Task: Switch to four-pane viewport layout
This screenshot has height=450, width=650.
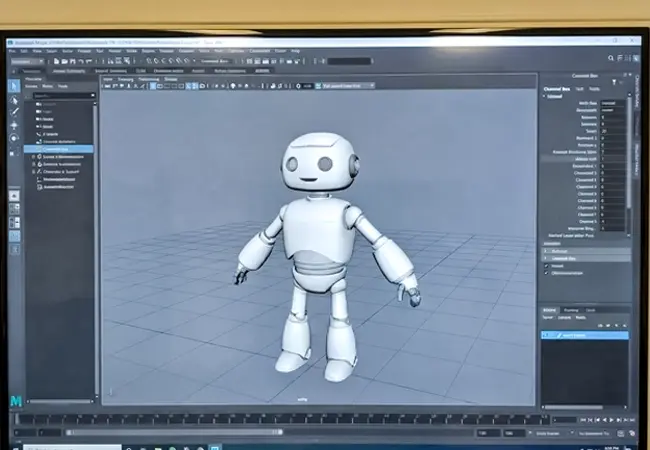Action: (x=14, y=209)
